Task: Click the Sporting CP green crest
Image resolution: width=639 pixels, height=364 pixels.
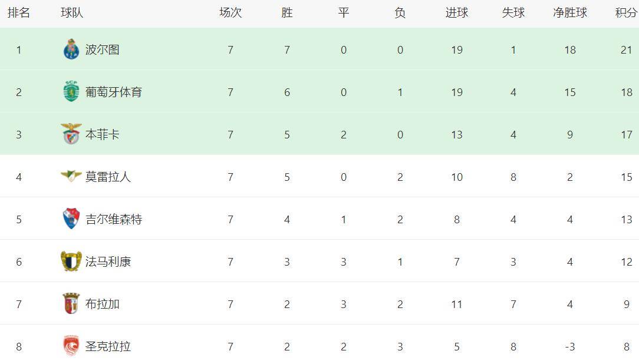Action: click(x=71, y=92)
